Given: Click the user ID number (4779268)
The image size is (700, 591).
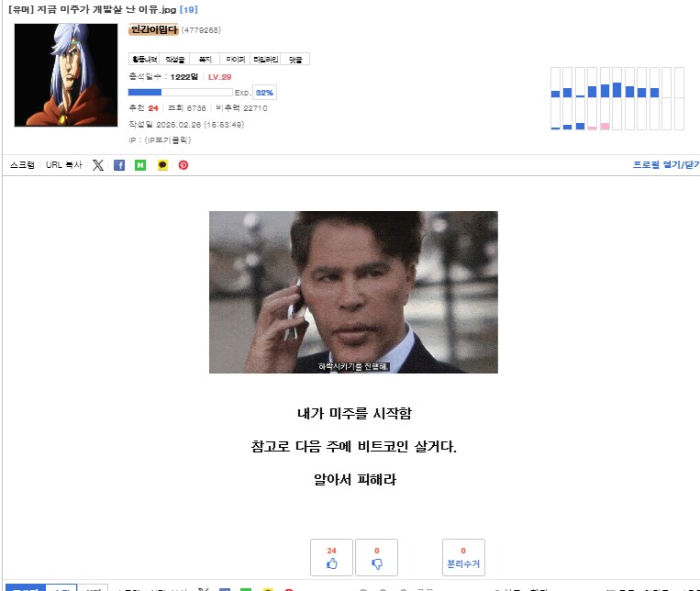Looking at the screenshot, I should pos(201,30).
